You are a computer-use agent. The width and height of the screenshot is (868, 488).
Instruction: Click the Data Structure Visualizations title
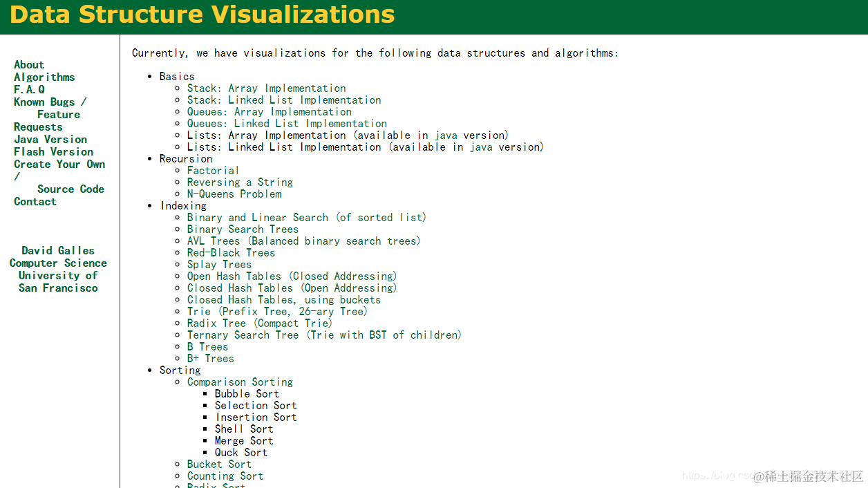pos(202,15)
